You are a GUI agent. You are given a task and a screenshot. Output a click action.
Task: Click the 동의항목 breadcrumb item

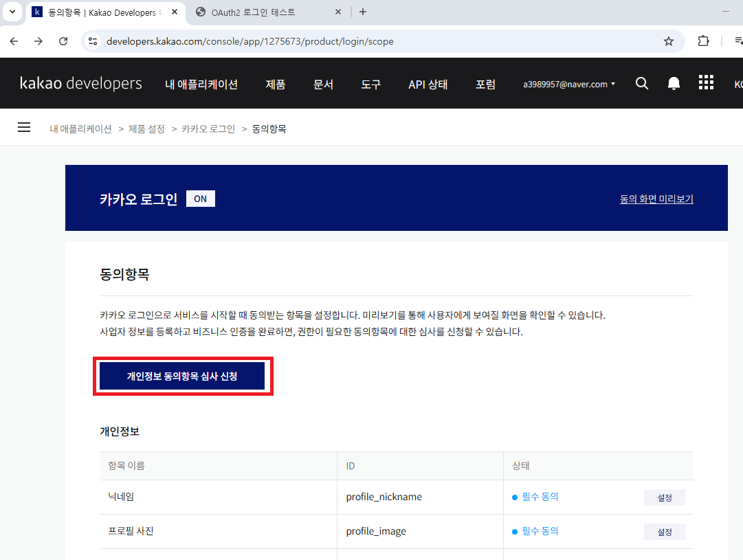pos(269,129)
